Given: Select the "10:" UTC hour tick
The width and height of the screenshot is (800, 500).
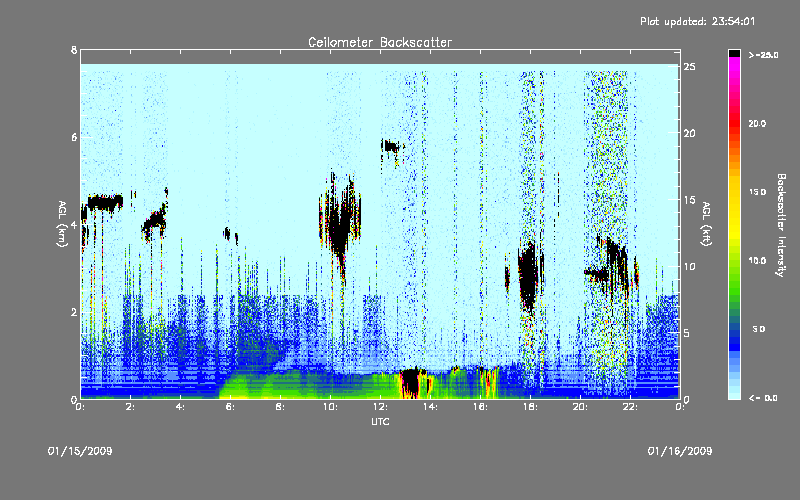Looking at the screenshot, I should (x=331, y=407).
